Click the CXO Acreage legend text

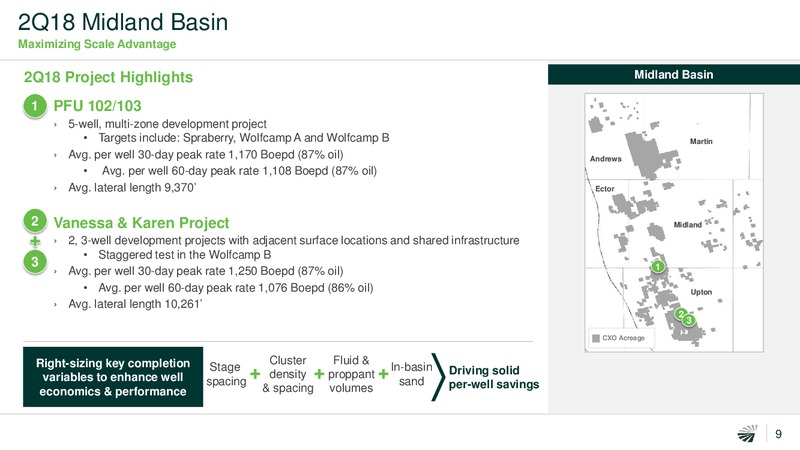coord(623,338)
